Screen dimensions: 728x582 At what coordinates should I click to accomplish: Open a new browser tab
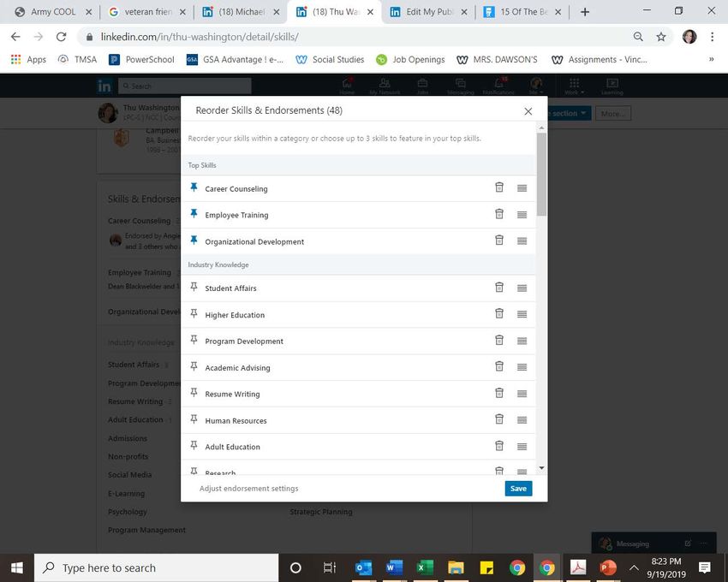(x=585, y=12)
